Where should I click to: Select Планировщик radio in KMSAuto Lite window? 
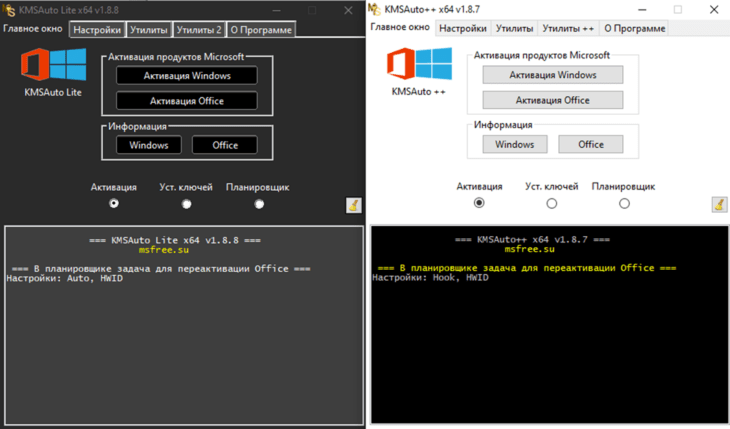click(x=259, y=204)
